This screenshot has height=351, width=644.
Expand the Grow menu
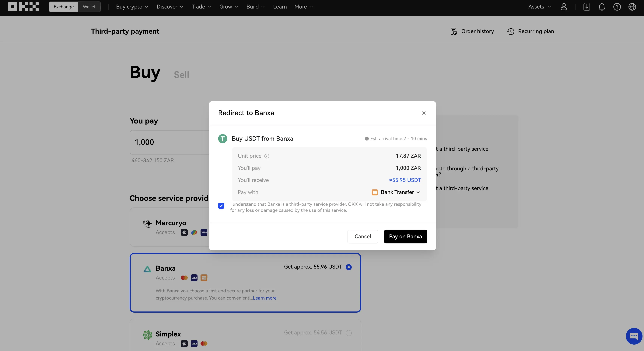tap(229, 7)
